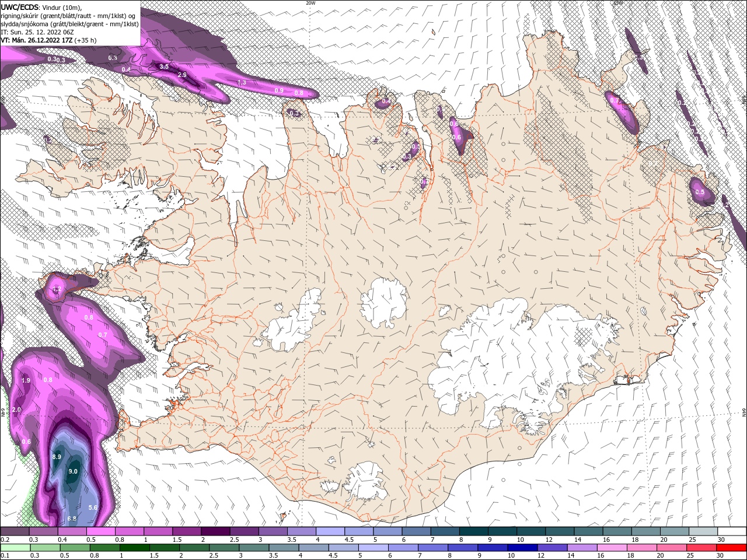Screen dimensions: 747x560
Task: Click the 9.0 precipitation value offshore southwest
Action: [73, 471]
